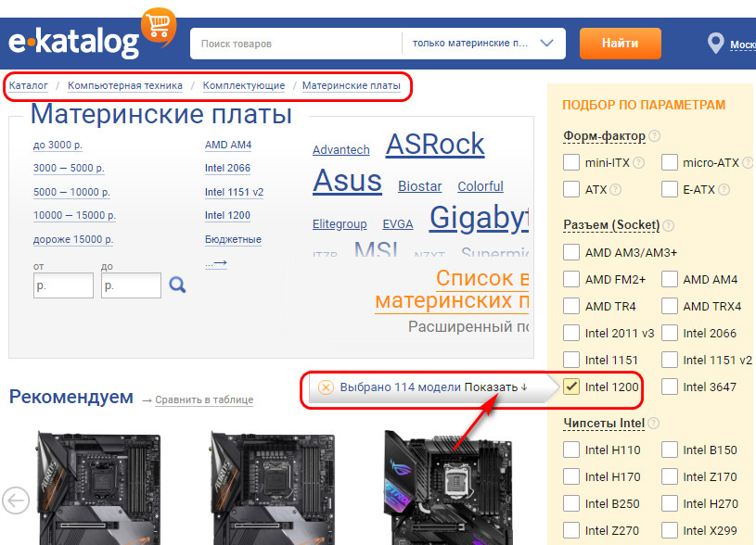
Task: Click the maximum price до field
Action: tap(131, 285)
